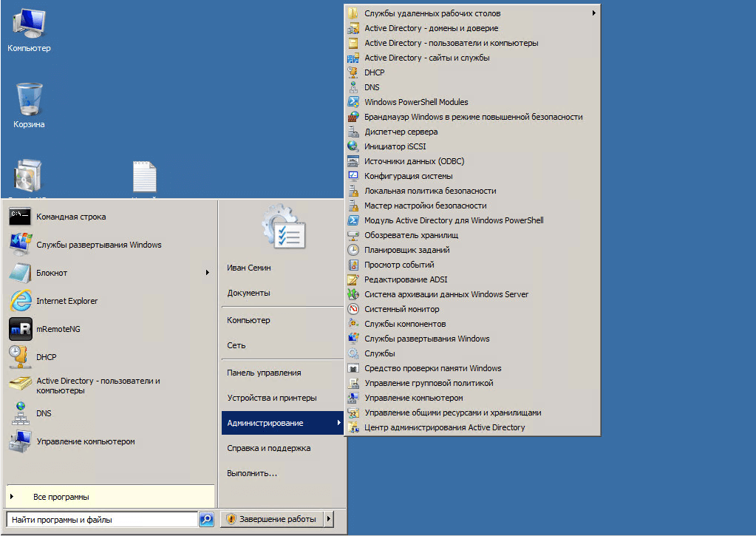Expand the Блокнот recent files arrow

coord(208,273)
